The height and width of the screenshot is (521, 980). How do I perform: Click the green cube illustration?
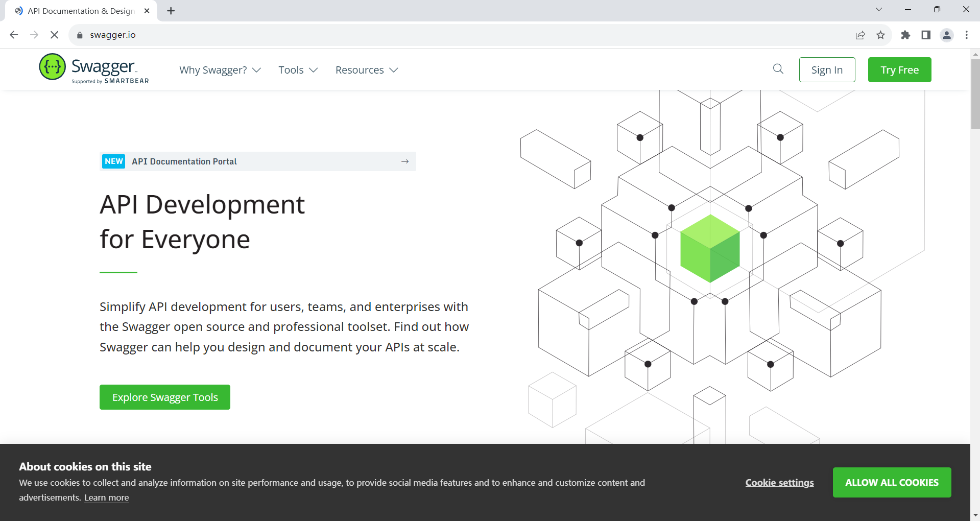(x=710, y=248)
